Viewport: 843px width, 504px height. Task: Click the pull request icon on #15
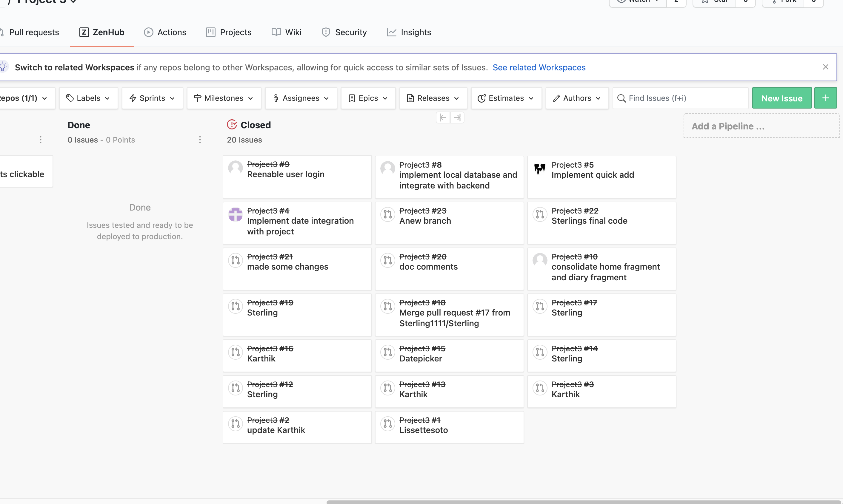387,352
